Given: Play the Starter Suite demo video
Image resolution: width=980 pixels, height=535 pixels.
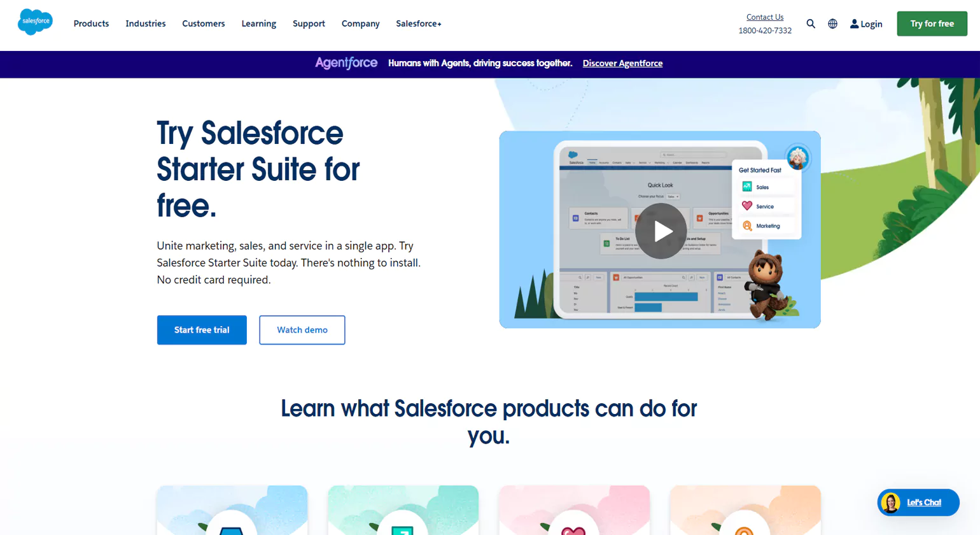Looking at the screenshot, I should (661, 231).
